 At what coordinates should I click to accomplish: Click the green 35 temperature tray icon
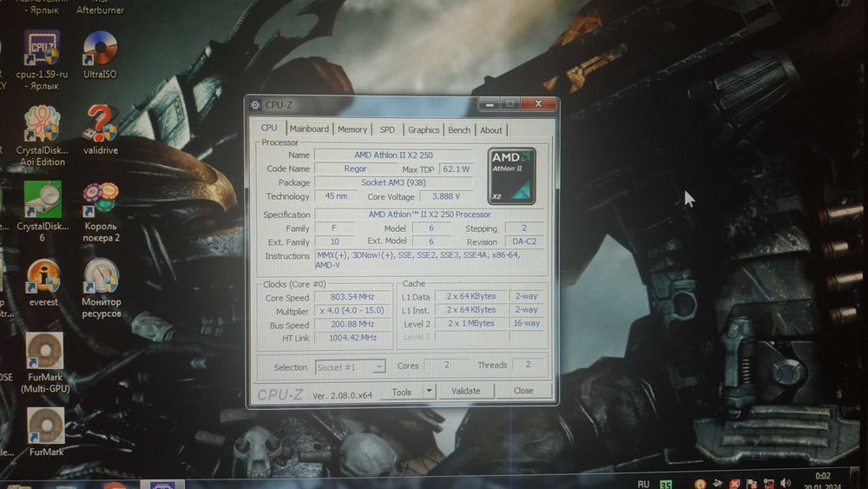pyautogui.click(x=666, y=485)
